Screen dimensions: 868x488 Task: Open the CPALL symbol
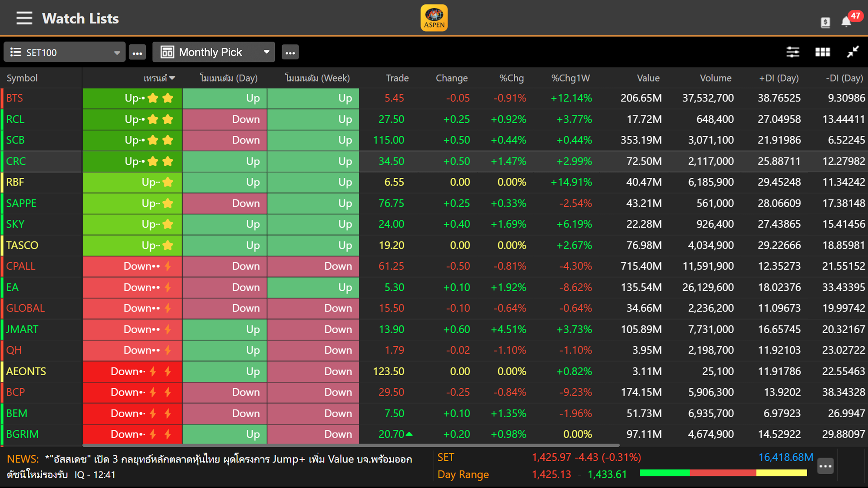[21, 266]
